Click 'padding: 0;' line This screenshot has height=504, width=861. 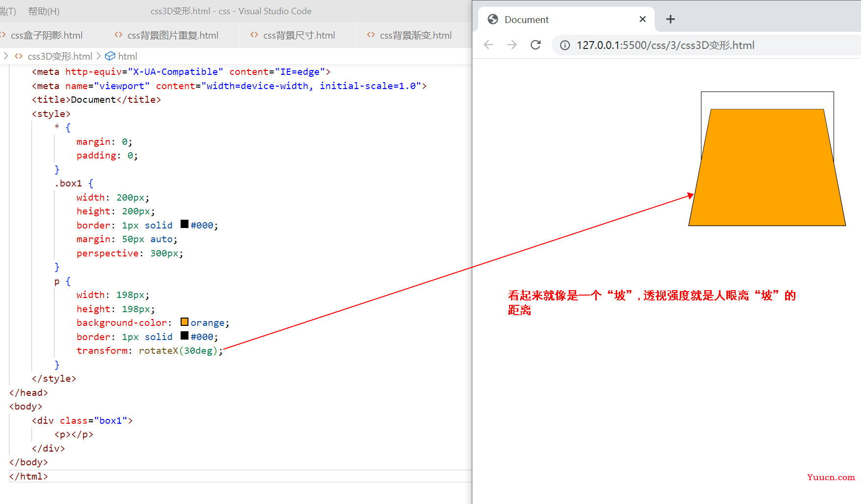(107, 156)
